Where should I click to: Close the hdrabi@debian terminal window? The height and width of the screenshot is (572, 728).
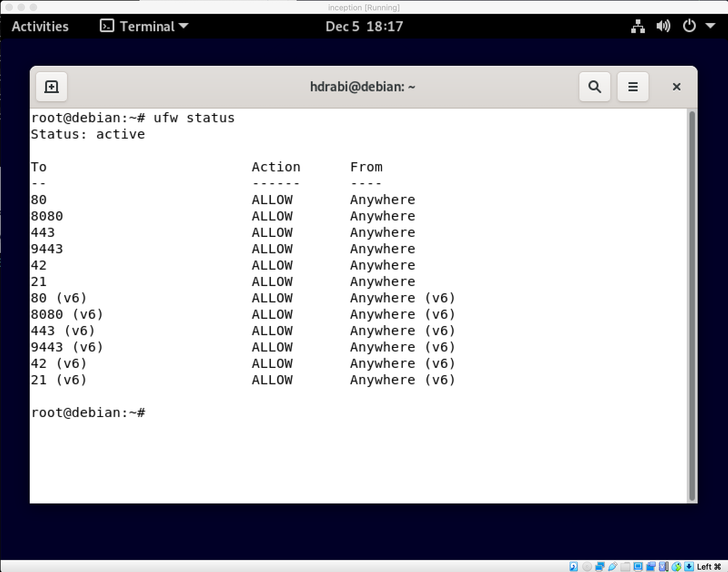point(676,87)
